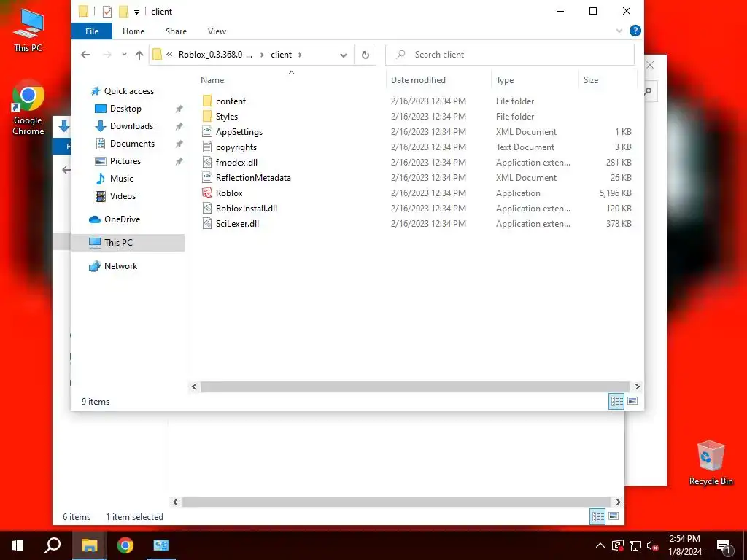
Task: Select This PC in navigation pane
Action: tap(128, 243)
